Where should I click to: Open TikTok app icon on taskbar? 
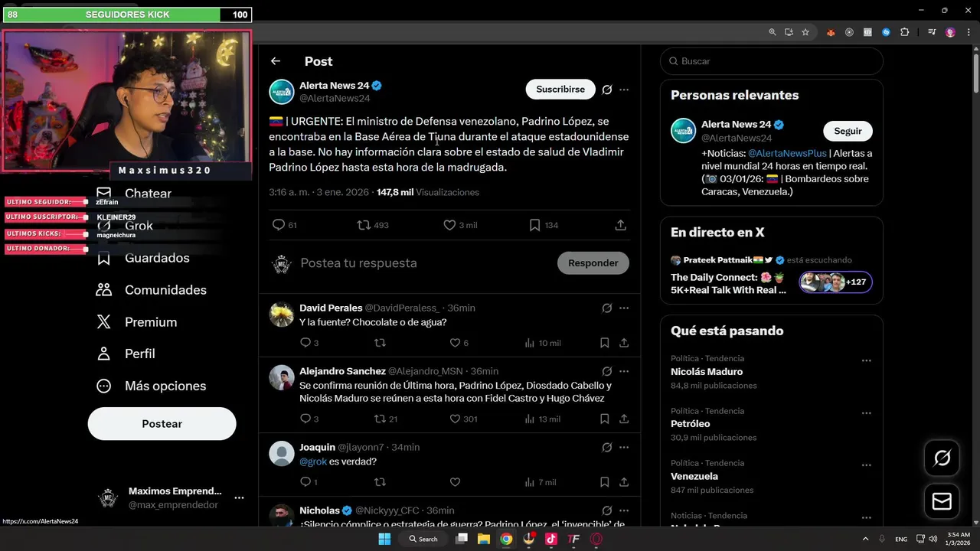pyautogui.click(x=551, y=539)
